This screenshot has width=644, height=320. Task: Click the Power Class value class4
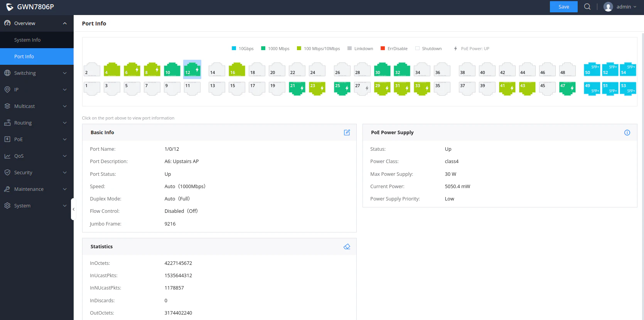tap(452, 161)
